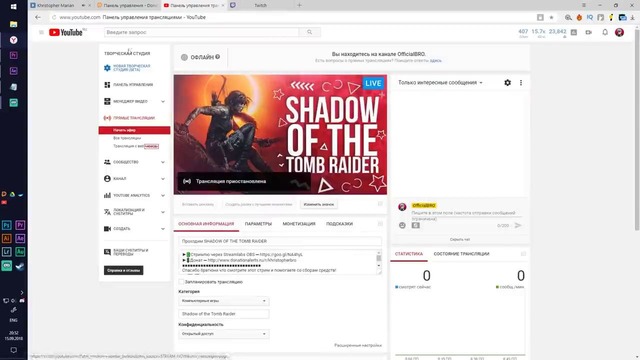Open the chat three-dot options menu

point(521,82)
